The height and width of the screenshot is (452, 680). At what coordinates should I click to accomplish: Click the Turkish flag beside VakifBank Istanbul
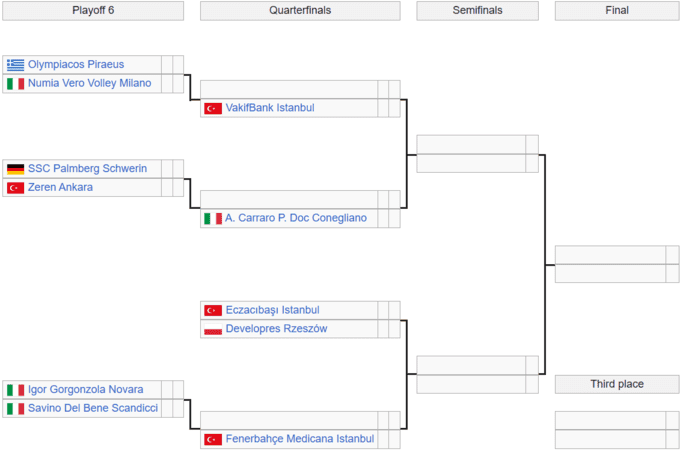213,108
